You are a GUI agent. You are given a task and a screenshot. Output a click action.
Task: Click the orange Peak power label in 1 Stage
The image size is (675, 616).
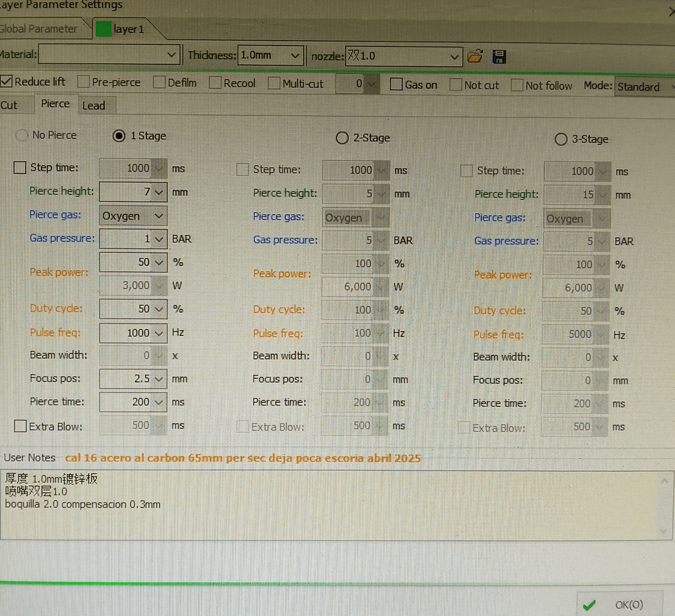click(x=59, y=273)
